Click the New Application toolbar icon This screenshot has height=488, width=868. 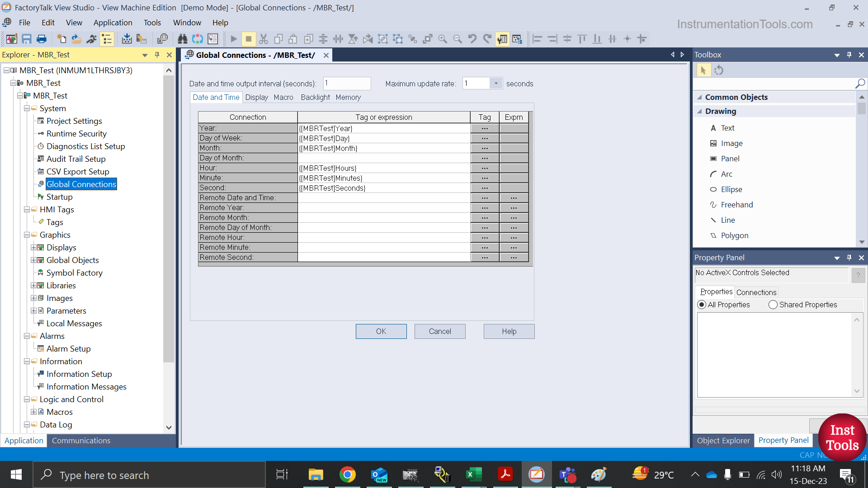pyautogui.click(x=61, y=39)
